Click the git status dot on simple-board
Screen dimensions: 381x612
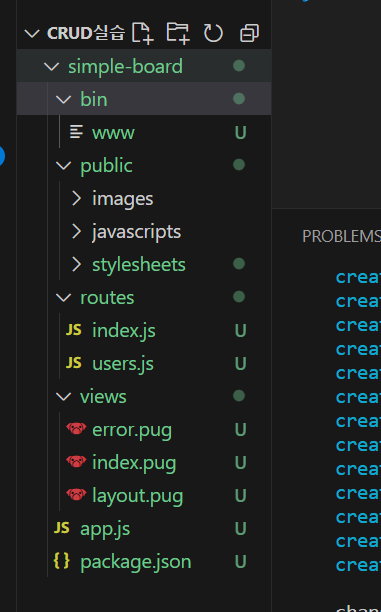click(x=239, y=66)
